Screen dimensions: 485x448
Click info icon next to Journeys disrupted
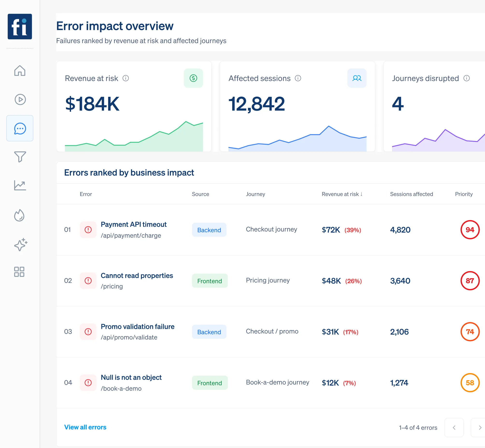tap(467, 78)
